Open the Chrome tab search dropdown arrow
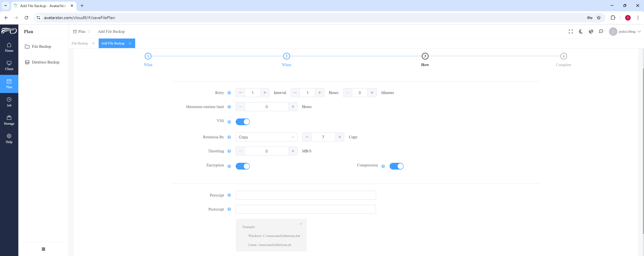Image resolution: width=644 pixels, height=256 pixels. [x=5, y=5]
